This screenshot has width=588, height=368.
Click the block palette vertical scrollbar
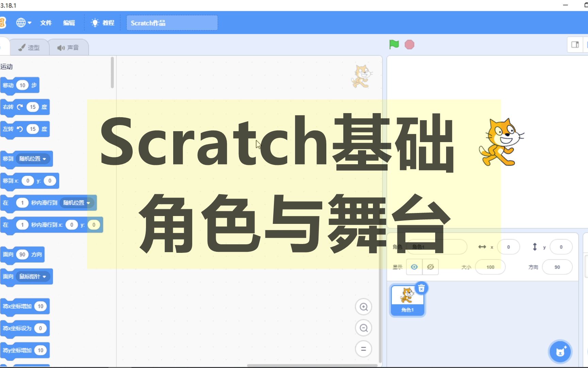tap(112, 73)
